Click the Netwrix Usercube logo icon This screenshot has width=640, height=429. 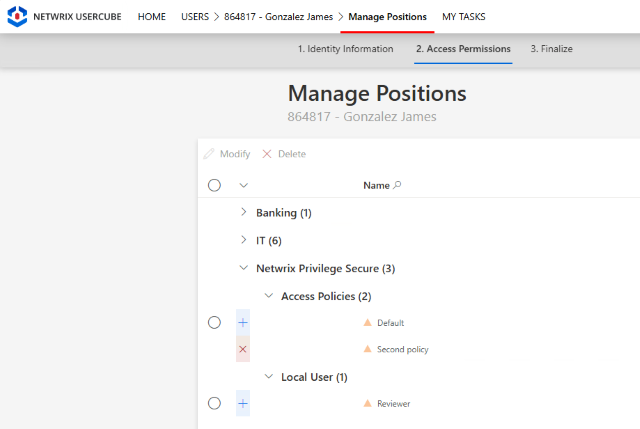17,16
